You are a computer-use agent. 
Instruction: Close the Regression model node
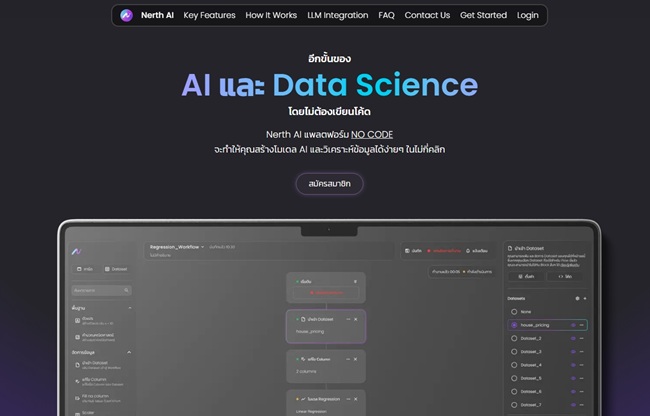tap(358, 397)
